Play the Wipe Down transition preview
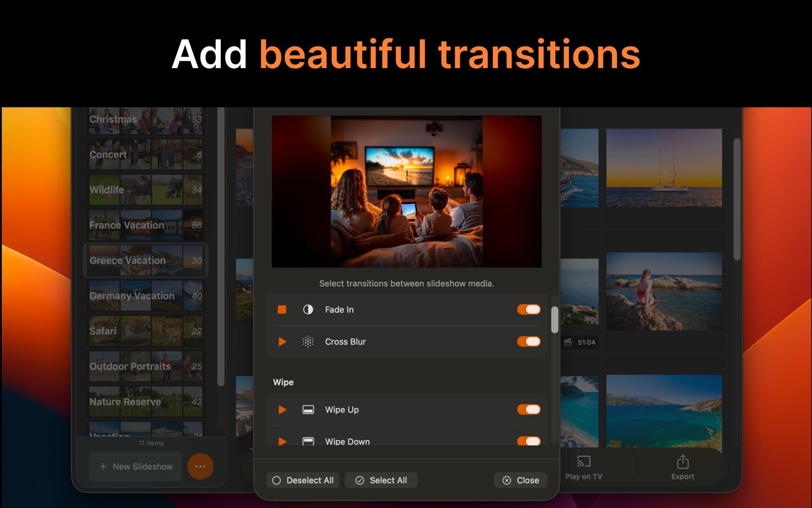The width and height of the screenshot is (812, 508). (283, 441)
